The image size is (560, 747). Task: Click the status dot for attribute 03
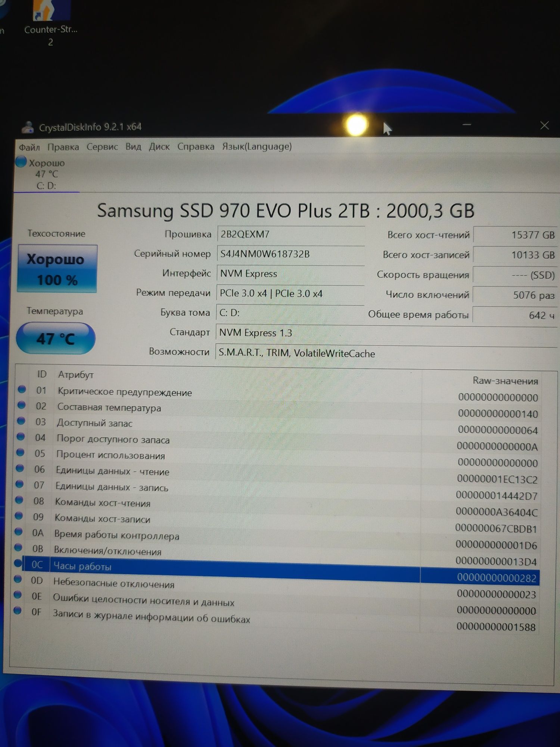point(21,421)
